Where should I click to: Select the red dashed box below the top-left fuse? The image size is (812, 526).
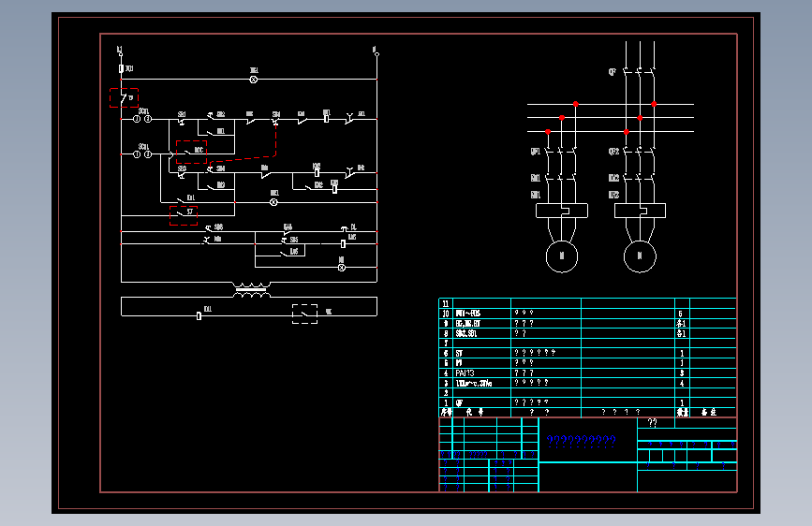pos(124,98)
